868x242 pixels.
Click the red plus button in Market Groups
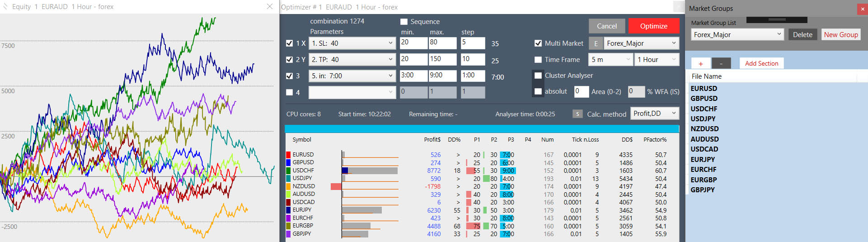(x=700, y=63)
